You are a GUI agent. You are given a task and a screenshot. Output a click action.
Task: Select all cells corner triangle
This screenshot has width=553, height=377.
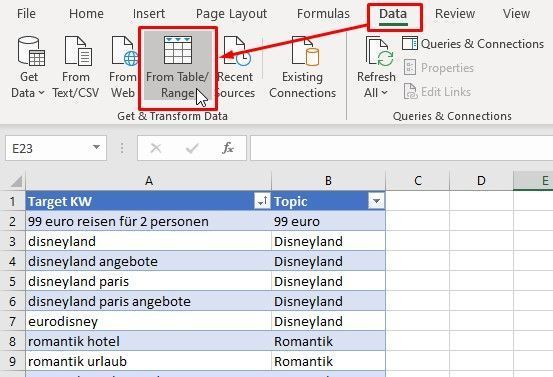pos(16,181)
